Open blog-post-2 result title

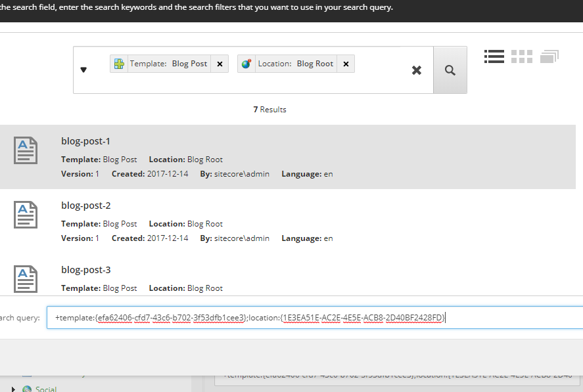point(86,206)
